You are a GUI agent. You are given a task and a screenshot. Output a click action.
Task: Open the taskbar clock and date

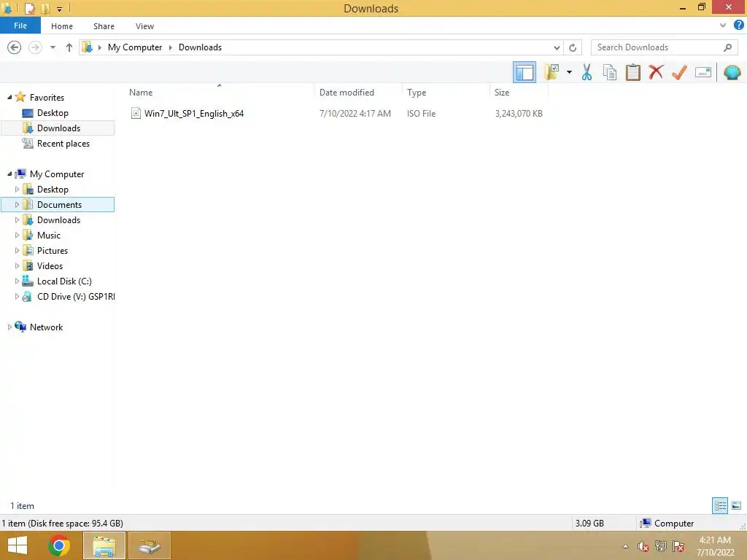[x=715, y=546]
